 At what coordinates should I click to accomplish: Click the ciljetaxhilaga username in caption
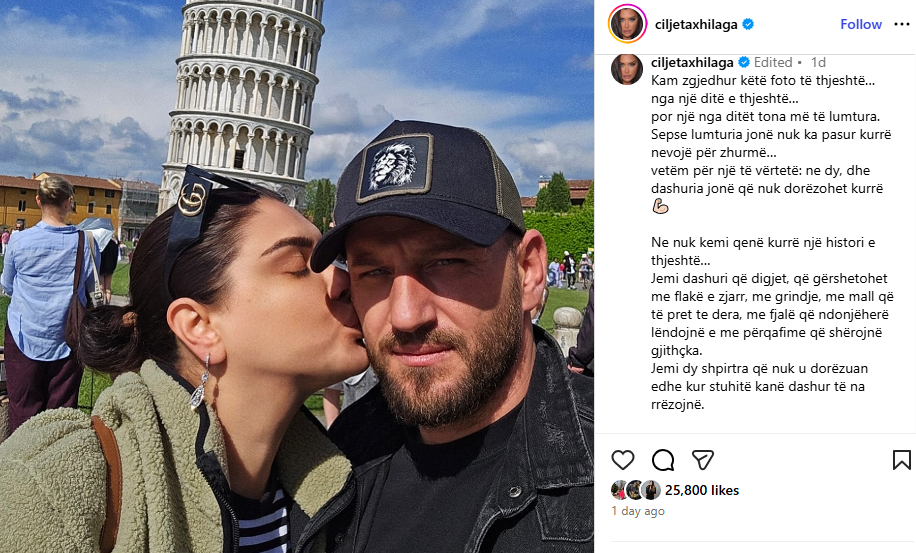pos(692,62)
